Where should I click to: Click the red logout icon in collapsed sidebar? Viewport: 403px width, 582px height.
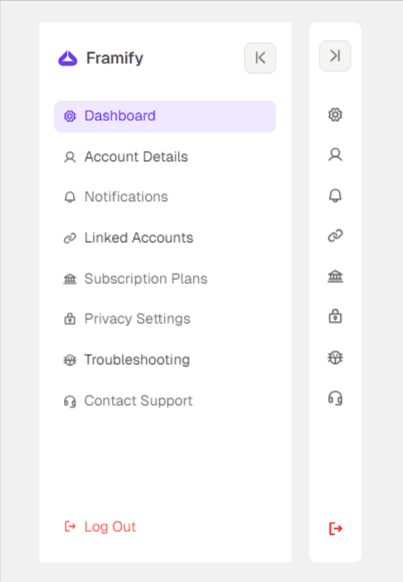(x=335, y=528)
